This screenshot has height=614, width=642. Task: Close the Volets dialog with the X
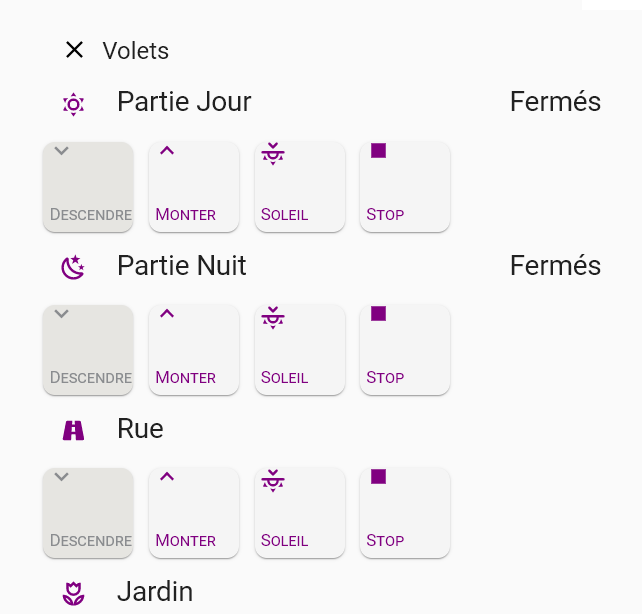tap(75, 50)
